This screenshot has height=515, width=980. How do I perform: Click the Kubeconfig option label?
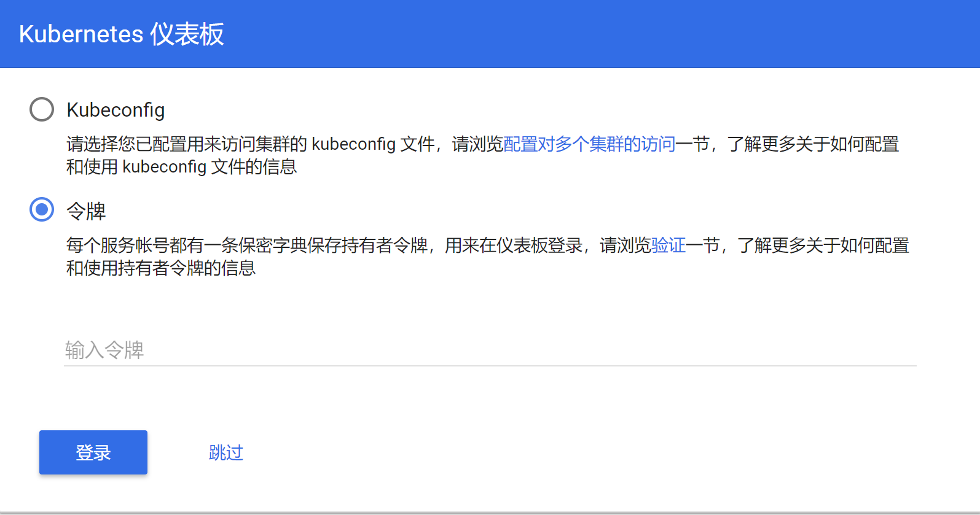click(x=116, y=110)
